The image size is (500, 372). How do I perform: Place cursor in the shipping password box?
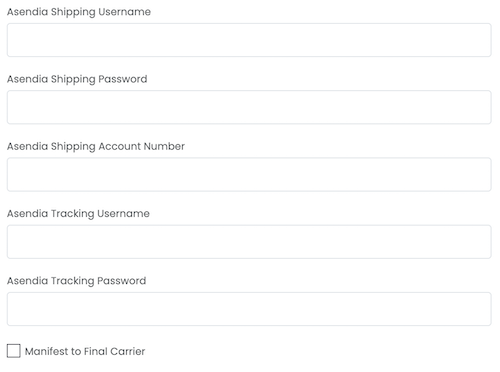[x=249, y=107]
